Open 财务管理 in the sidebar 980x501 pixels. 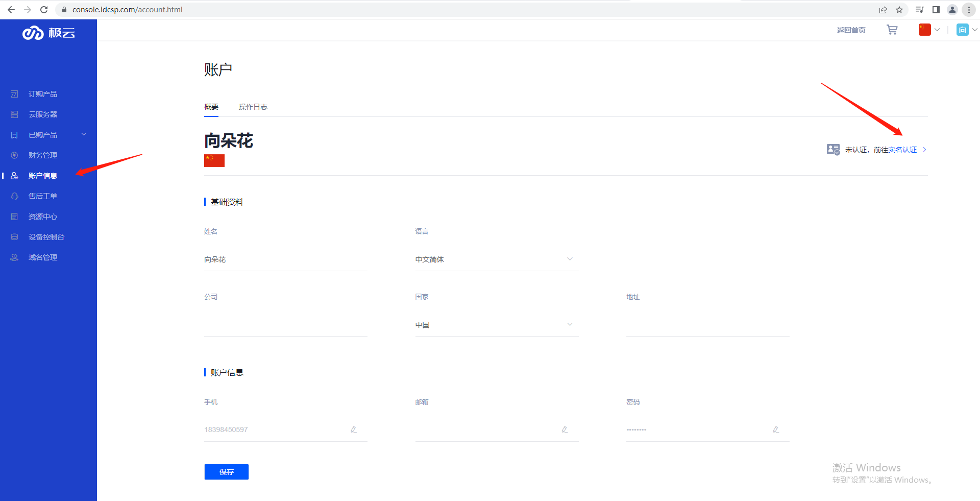[x=43, y=155]
